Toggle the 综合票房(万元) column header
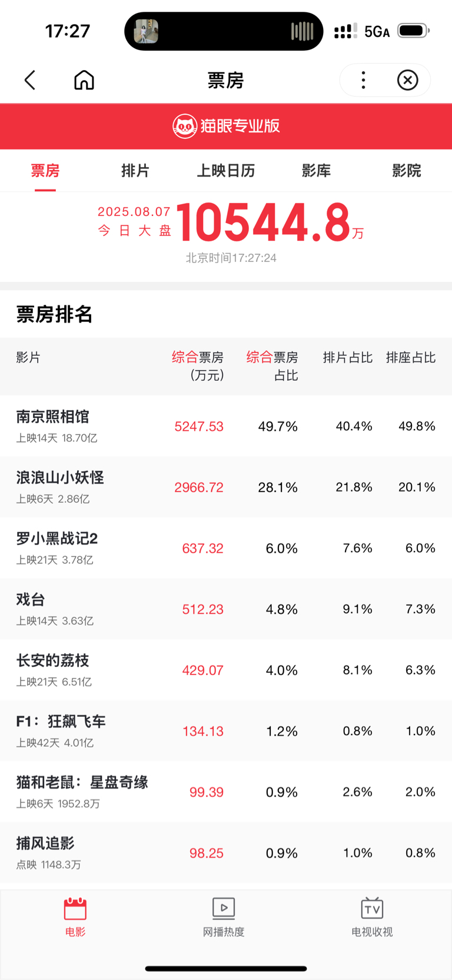This screenshot has width=452, height=980. point(198,366)
